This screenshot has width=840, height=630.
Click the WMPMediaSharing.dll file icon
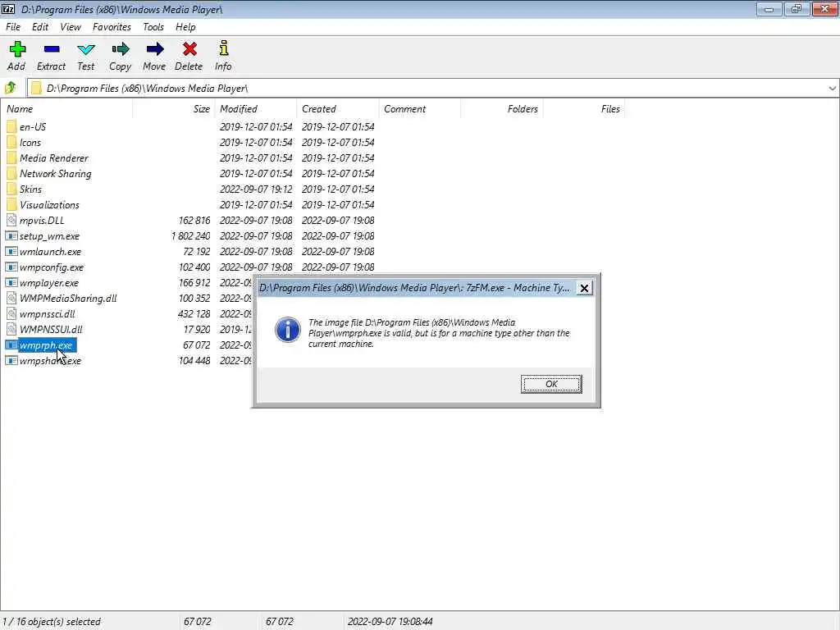click(x=11, y=299)
